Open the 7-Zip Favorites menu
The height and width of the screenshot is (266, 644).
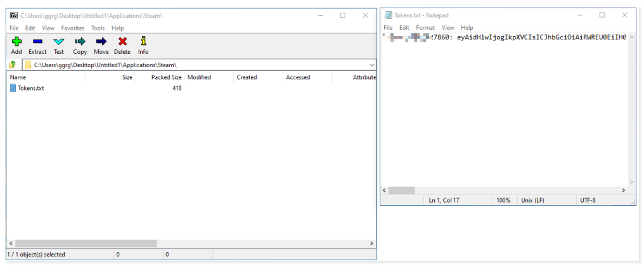pos(72,28)
